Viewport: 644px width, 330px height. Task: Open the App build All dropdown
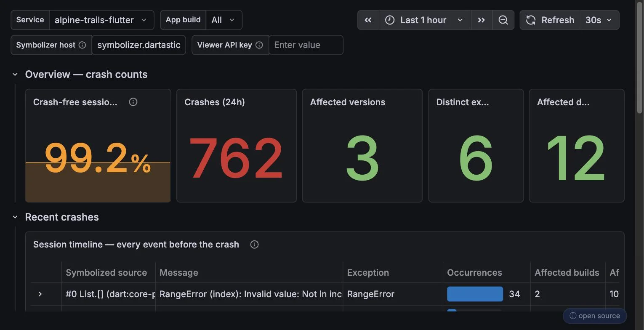tap(224, 20)
